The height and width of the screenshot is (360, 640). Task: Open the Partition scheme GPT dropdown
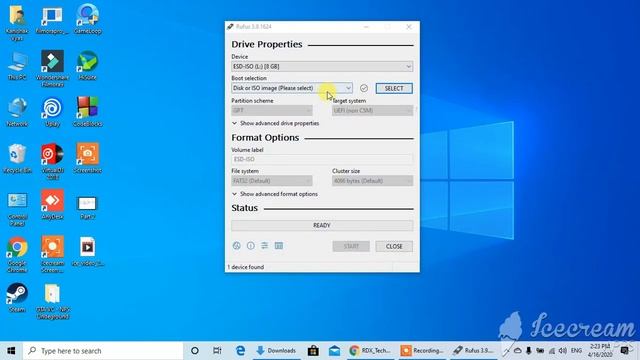pyautogui.click(x=272, y=110)
